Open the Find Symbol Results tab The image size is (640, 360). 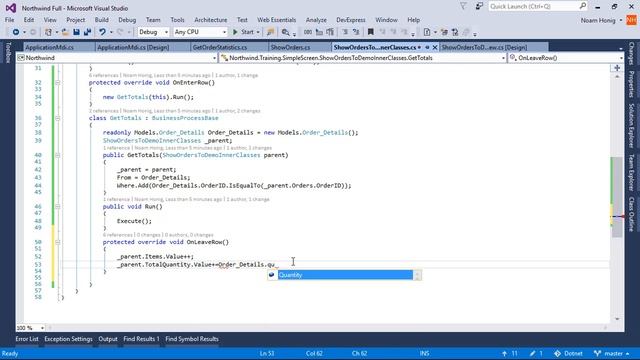(192, 339)
